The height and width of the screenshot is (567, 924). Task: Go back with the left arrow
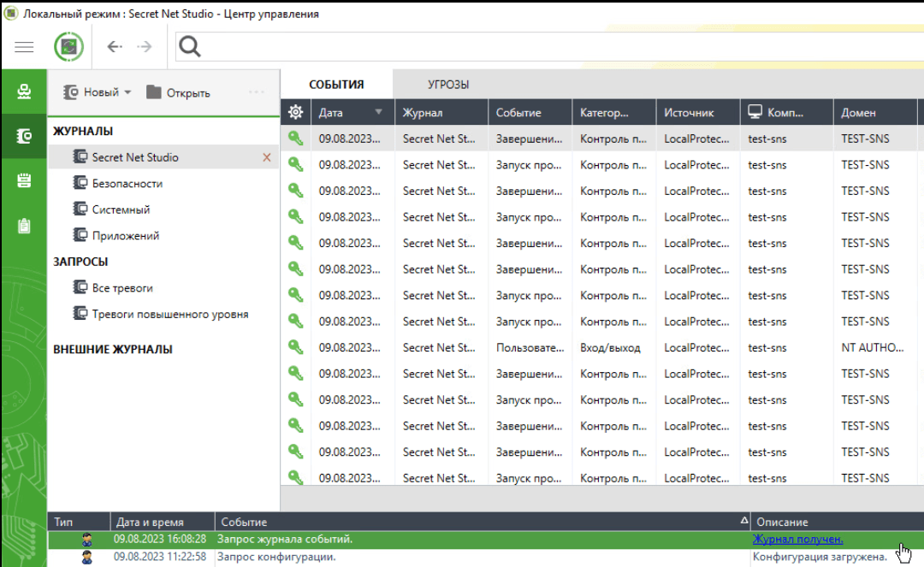point(114,47)
